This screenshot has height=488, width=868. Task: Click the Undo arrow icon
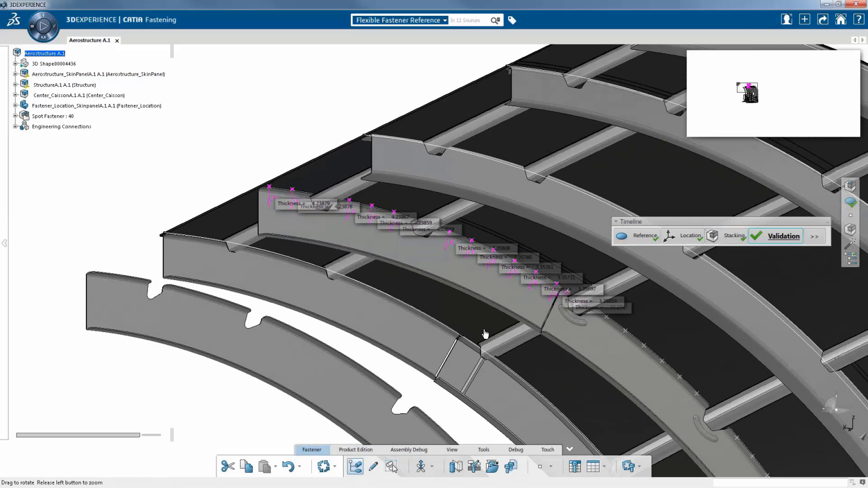[x=288, y=467]
